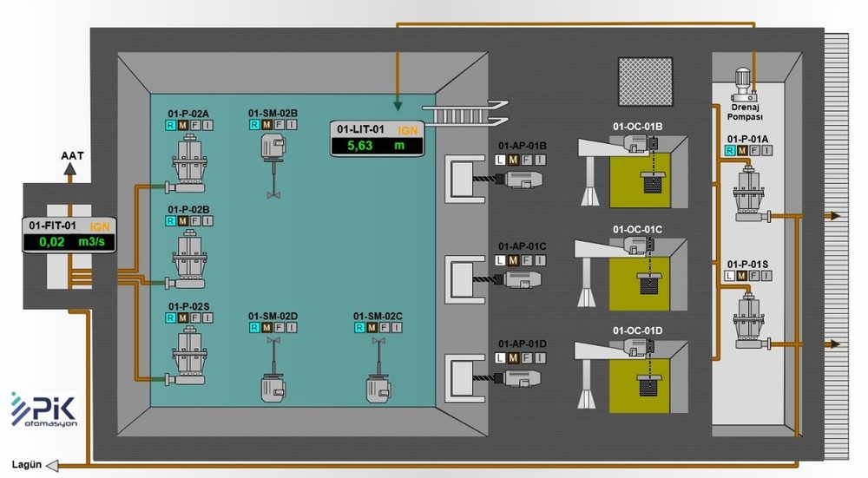Click the 01-SM-02C label
Screen dimensions: 868x478
coord(378,317)
